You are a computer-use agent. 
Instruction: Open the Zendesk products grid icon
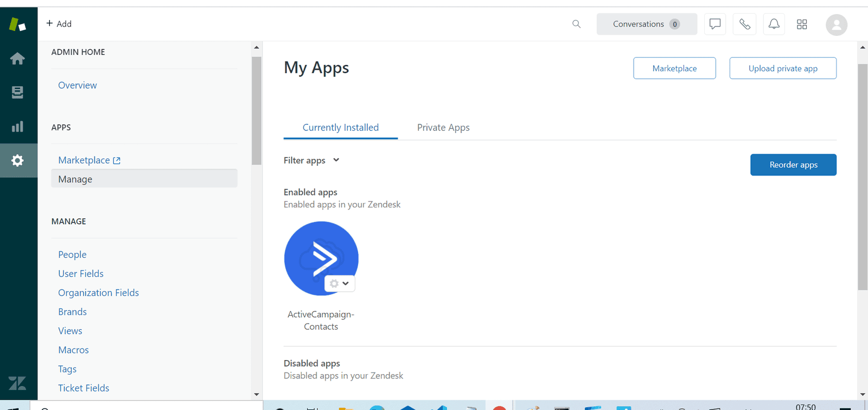[x=802, y=24]
